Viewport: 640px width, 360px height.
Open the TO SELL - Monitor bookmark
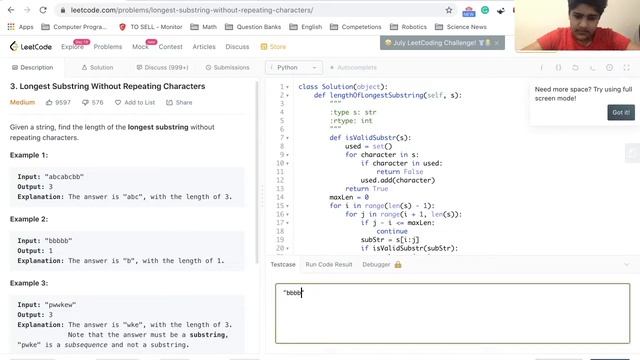(151, 27)
